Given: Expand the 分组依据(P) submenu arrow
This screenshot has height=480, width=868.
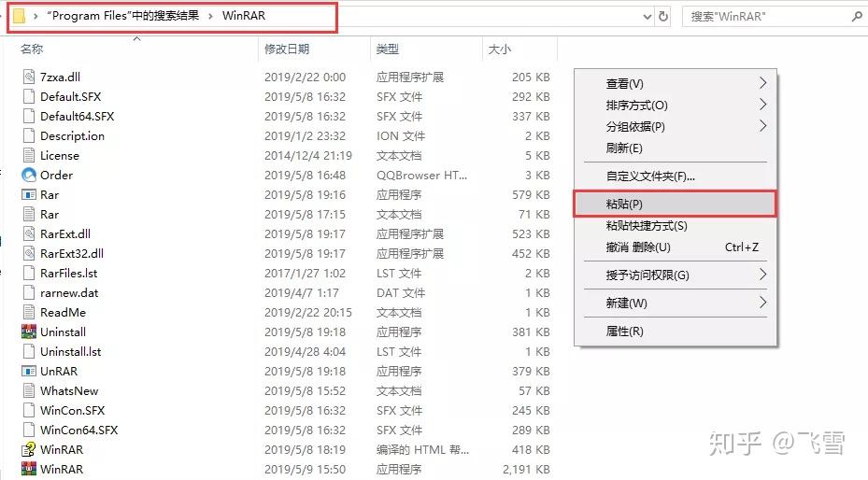Looking at the screenshot, I should point(762,126).
